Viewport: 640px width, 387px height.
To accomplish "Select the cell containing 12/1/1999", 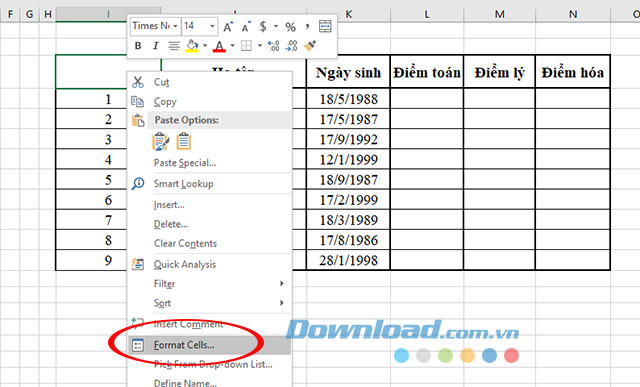I will (348, 159).
